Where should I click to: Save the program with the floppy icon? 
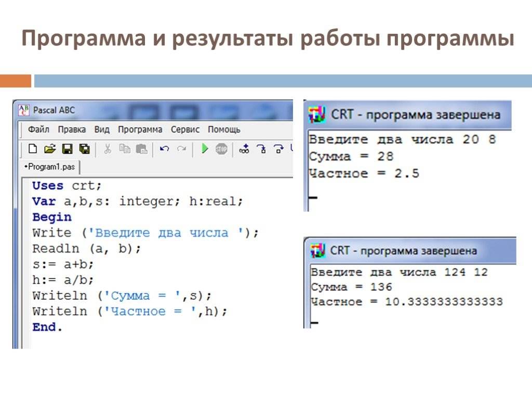point(67,149)
